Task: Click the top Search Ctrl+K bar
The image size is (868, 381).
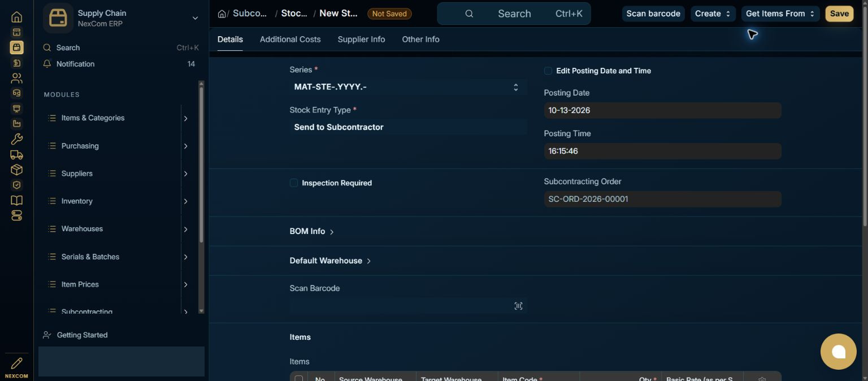Action: click(x=514, y=14)
